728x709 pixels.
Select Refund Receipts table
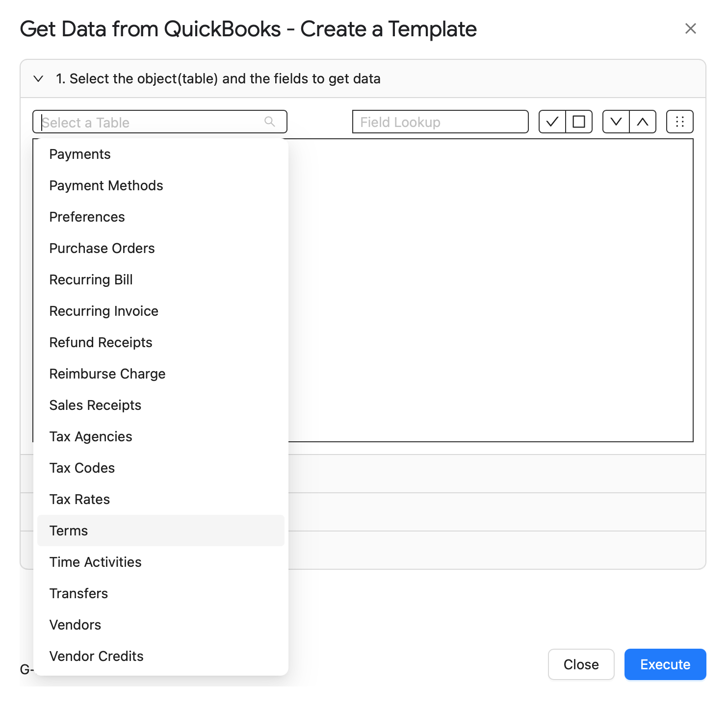pos(161,342)
